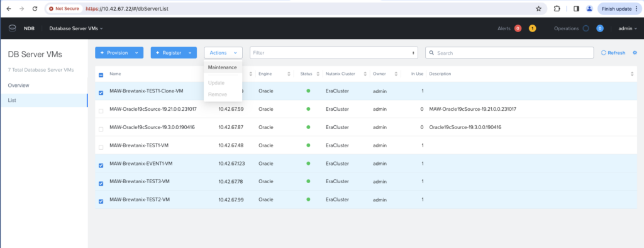
Task: Sort by Status column arrows
Action: pos(318,74)
